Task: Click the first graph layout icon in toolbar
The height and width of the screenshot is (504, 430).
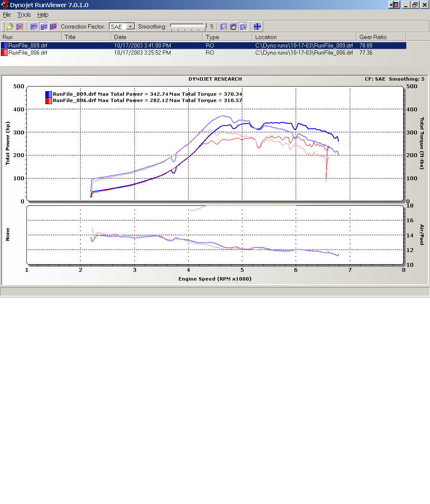Action: 34,26
